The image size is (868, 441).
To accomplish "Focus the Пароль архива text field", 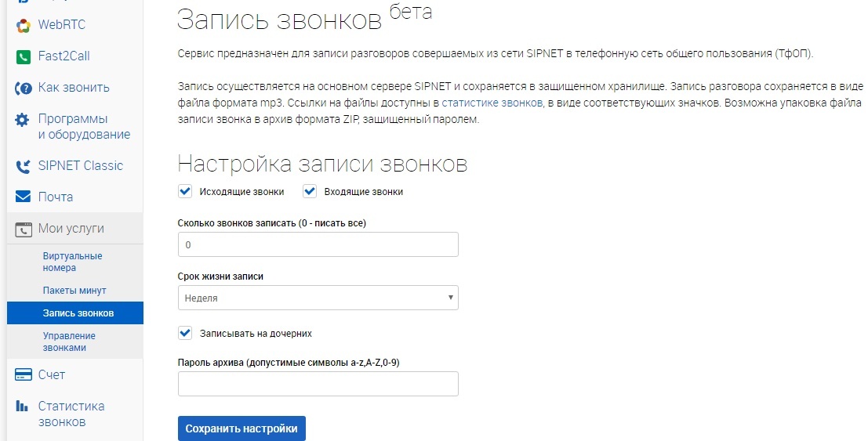I will point(318,384).
